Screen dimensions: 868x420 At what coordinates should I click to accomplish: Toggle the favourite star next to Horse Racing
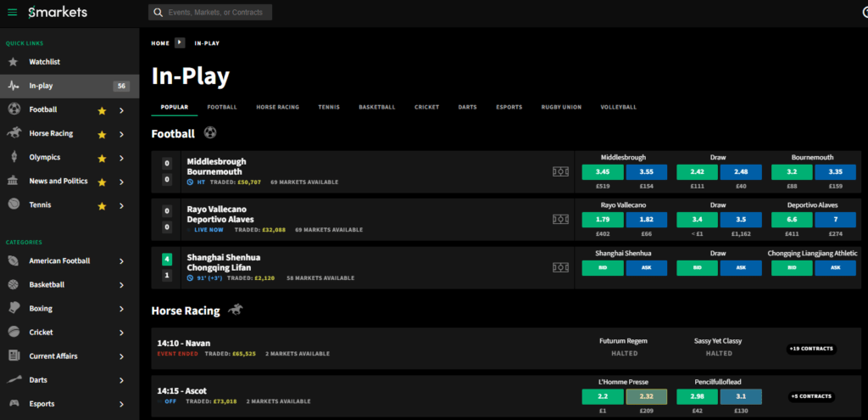click(102, 134)
